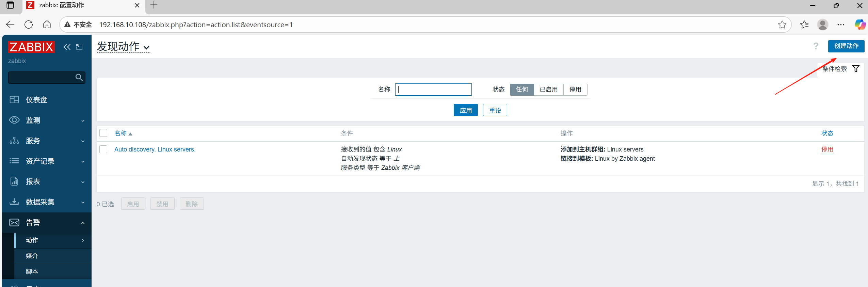The height and width of the screenshot is (287, 868).
Task: Expand the 数据采集 data collection menu
Action: [x=47, y=202]
